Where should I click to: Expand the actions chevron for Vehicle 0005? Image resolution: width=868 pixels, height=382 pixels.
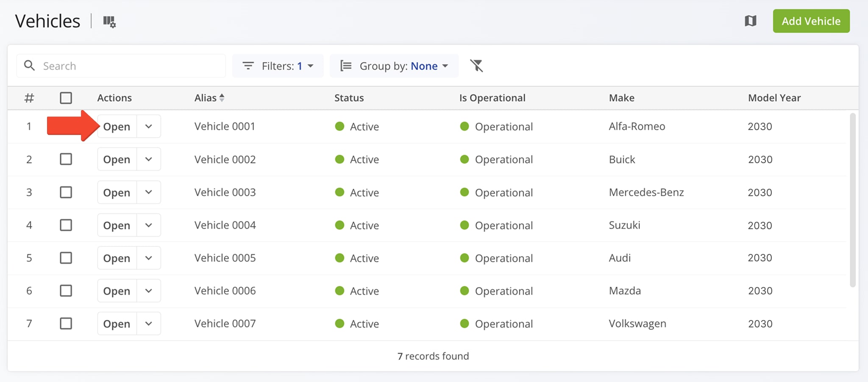(x=149, y=258)
